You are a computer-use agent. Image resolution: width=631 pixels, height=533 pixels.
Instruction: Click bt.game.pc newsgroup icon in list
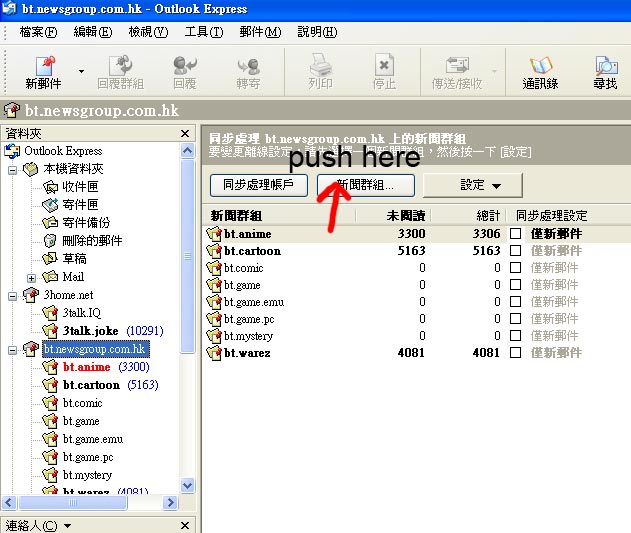click(x=214, y=319)
